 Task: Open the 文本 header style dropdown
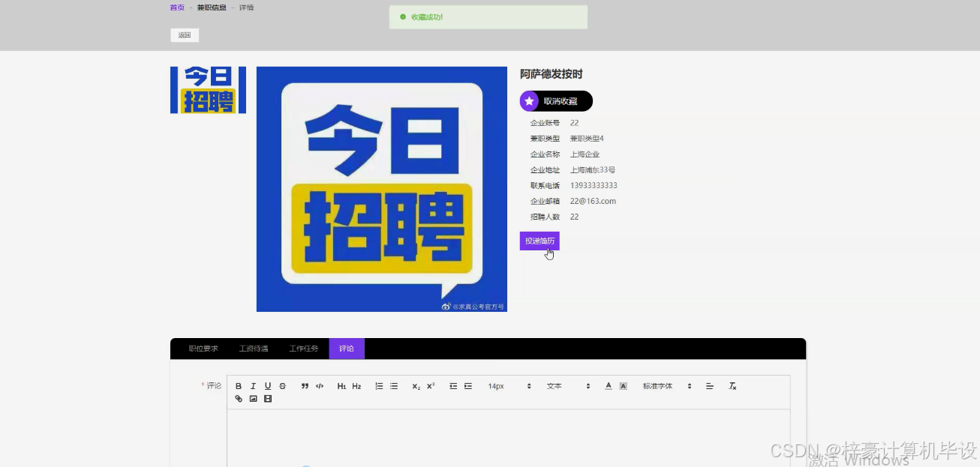click(x=568, y=386)
